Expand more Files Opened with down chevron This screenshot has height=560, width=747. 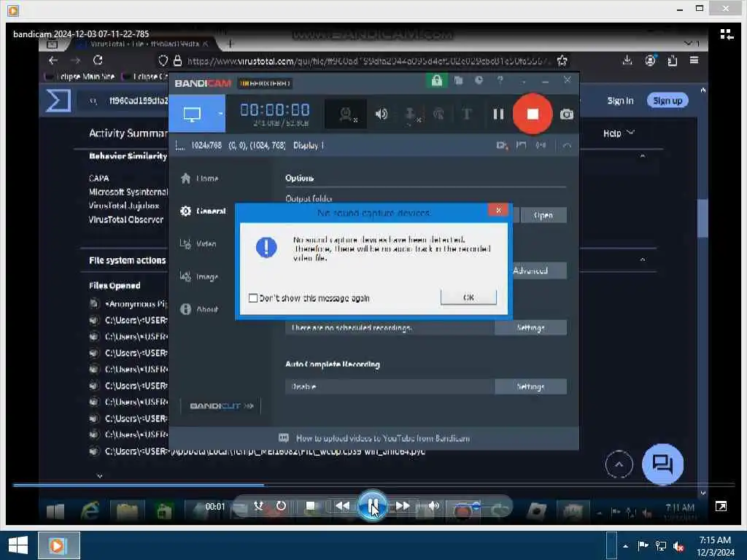[99, 475]
